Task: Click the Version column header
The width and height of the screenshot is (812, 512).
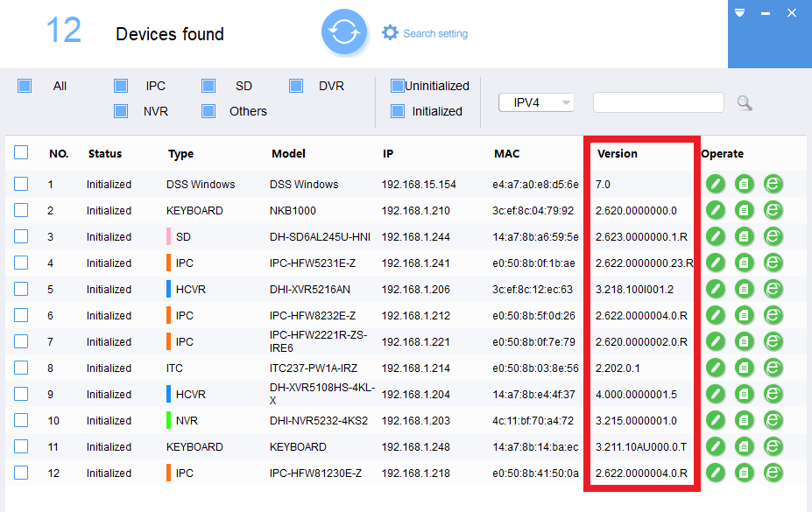Action: [618, 154]
